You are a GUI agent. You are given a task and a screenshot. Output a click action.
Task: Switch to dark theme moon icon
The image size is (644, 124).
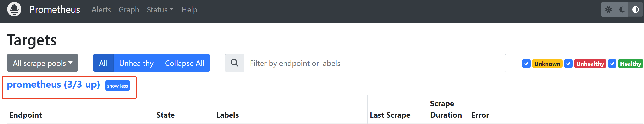click(x=622, y=10)
